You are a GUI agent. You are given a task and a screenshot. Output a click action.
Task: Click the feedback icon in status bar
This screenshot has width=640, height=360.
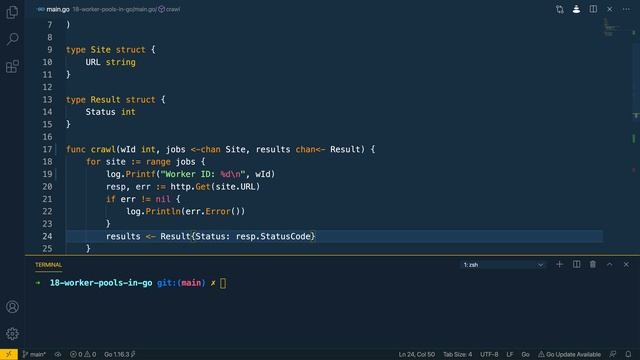613,354
